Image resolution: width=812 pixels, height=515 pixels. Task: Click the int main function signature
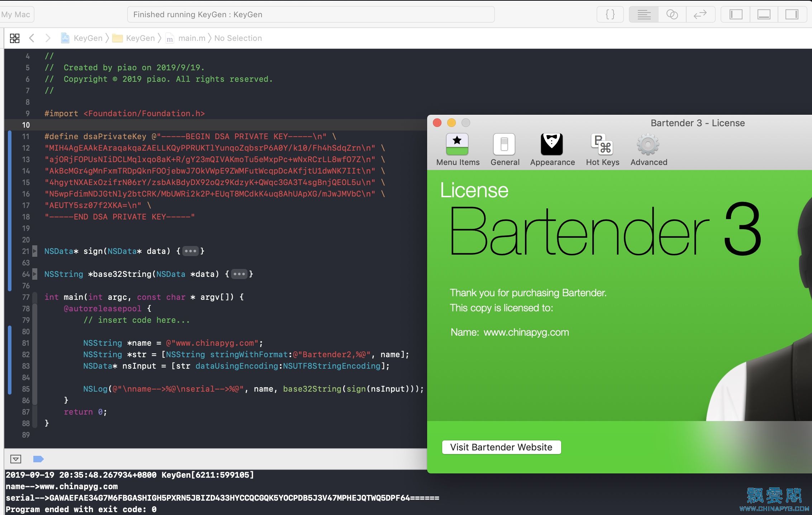click(x=144, y=297)
